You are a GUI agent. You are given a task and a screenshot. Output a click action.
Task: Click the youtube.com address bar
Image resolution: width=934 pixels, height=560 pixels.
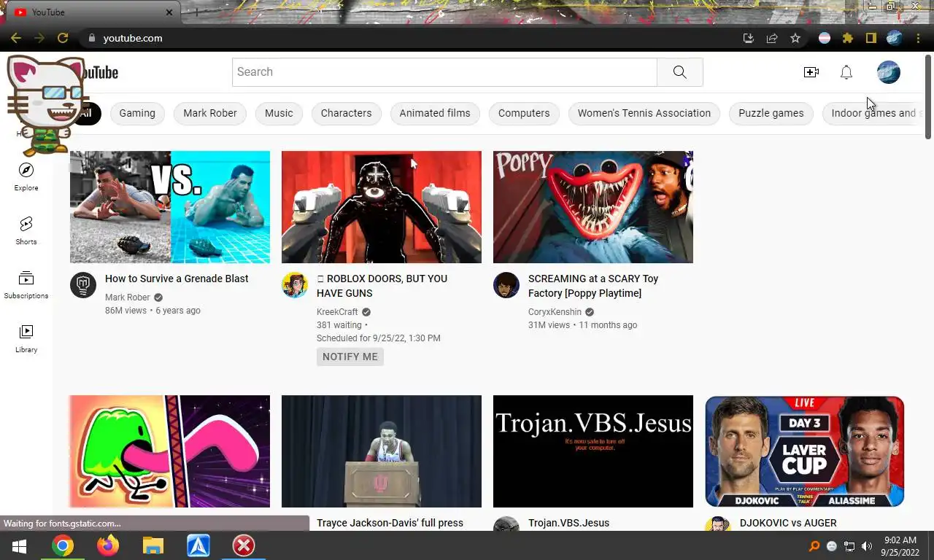tap(409, 38)
